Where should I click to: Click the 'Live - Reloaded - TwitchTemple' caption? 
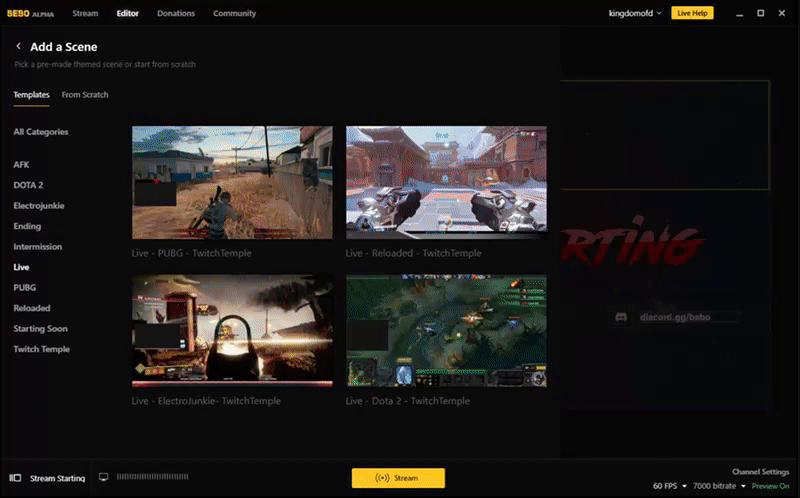(x=414, y=253)
